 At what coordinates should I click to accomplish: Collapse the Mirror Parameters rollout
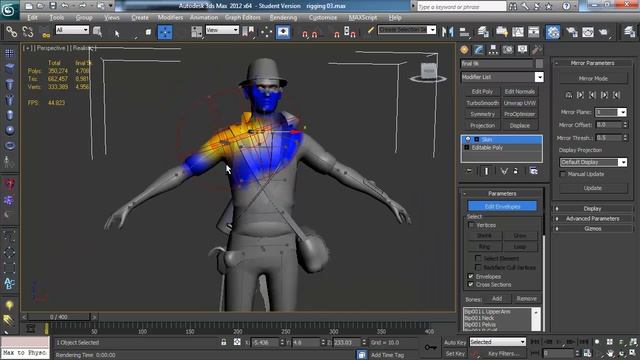(x=592, y=63)
